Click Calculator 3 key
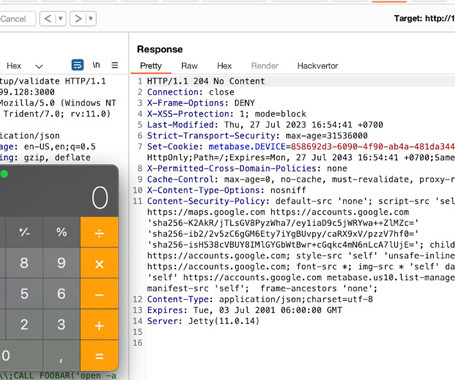The height and width of the screenshot is (380, 455). click(61, 325)
